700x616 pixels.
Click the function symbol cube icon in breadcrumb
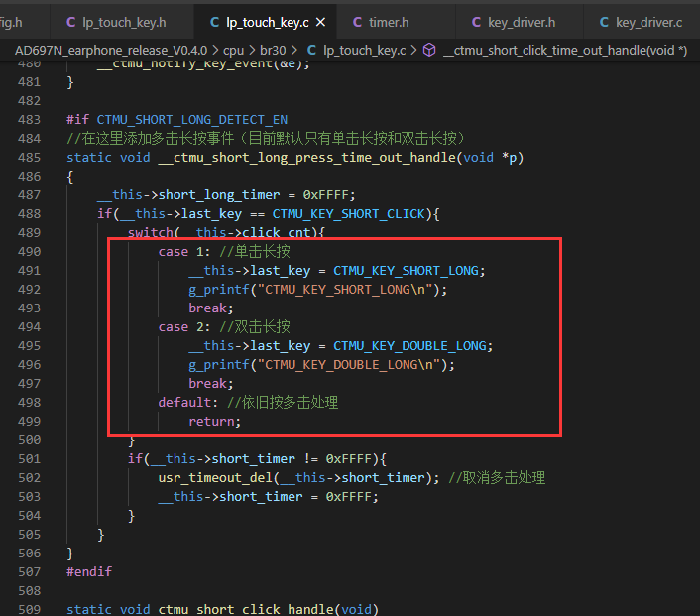click(x=429, y=50)
